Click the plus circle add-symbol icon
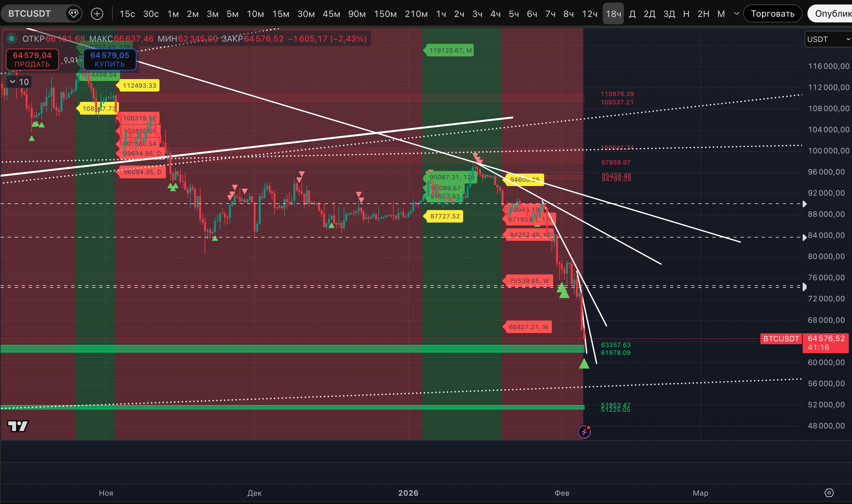 click(x=97, y=13)
